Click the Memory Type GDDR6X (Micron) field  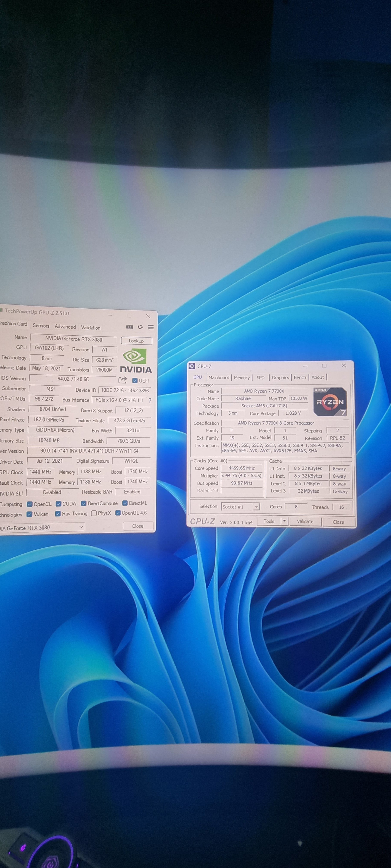(x=55, y=430)
